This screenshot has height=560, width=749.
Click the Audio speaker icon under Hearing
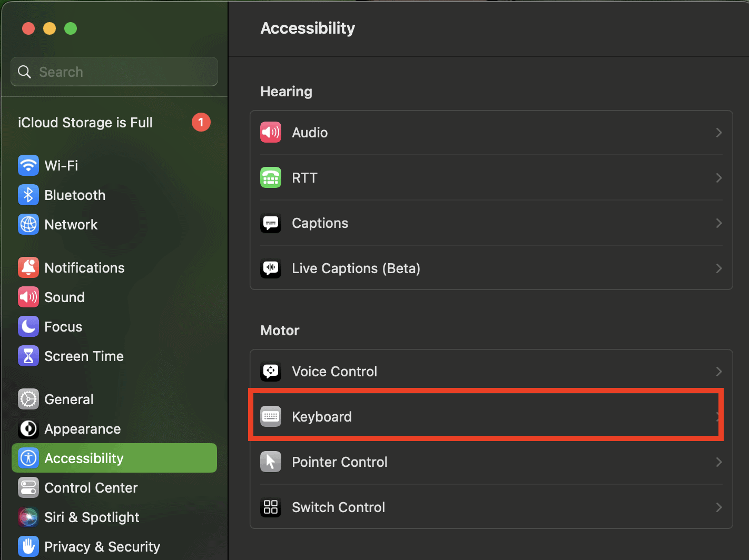point(271,132)
